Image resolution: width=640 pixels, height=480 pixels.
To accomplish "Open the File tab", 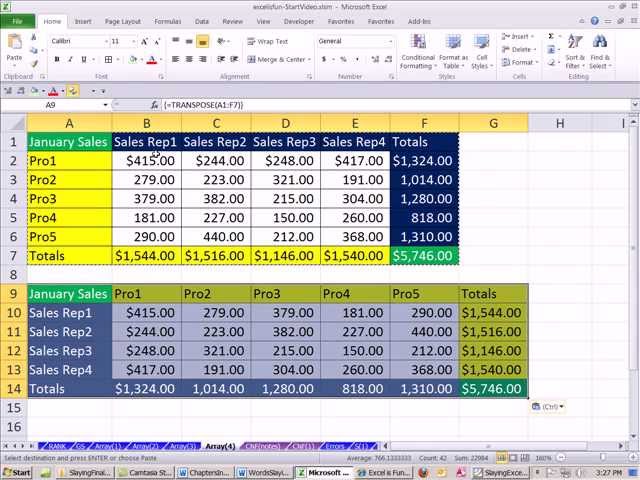I will click(x=18, y=21).
